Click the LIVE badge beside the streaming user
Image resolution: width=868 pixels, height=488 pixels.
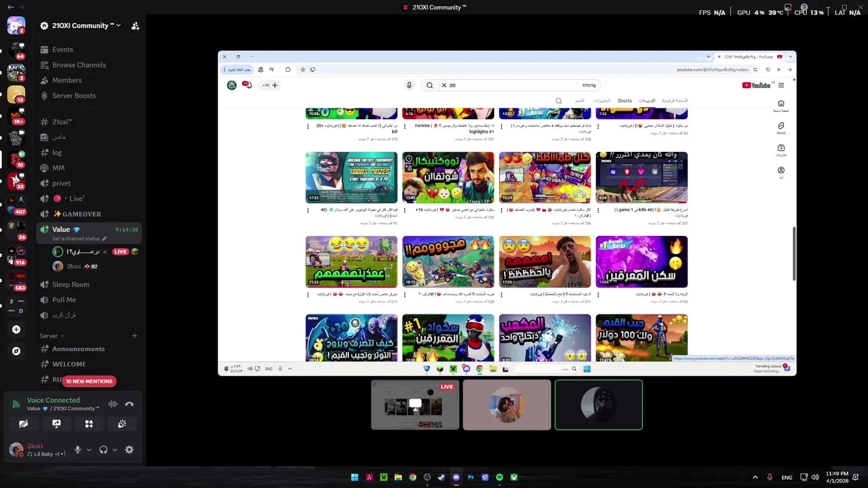(x=120, y=251)
